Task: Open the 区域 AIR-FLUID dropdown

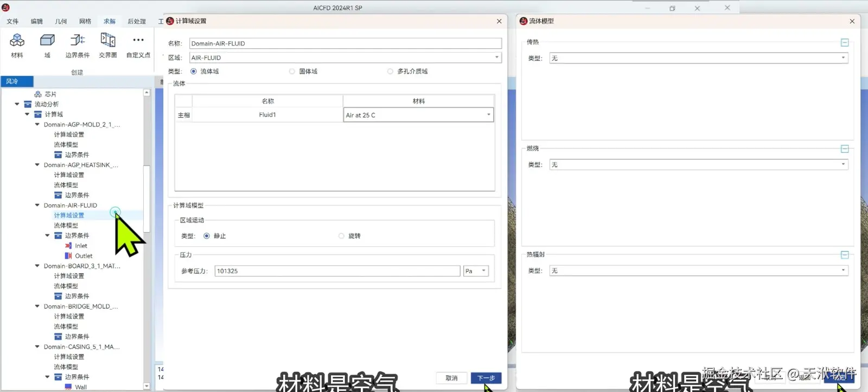Action: pyautogui.click(x=345, y=57)
